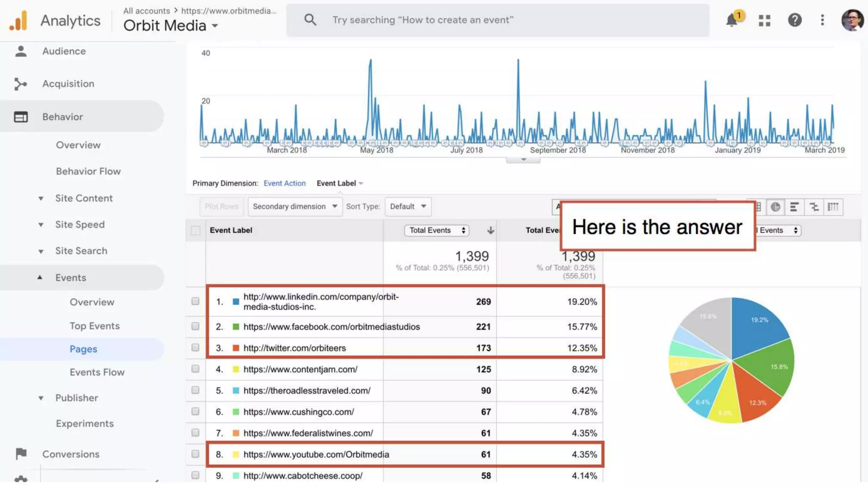Image resolution: width=868 pixels, height=488 pixels.
Task: Sort descending via arrow next to Total Events
Action: point(490,230)
